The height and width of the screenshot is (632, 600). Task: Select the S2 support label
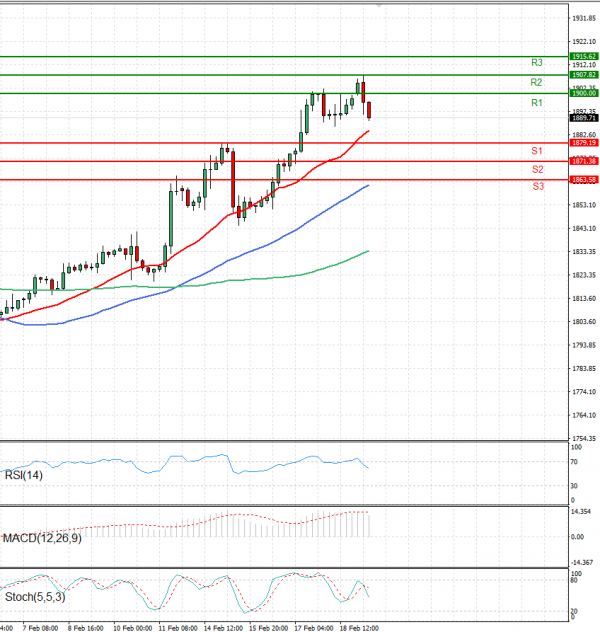(x=537, y=169)
